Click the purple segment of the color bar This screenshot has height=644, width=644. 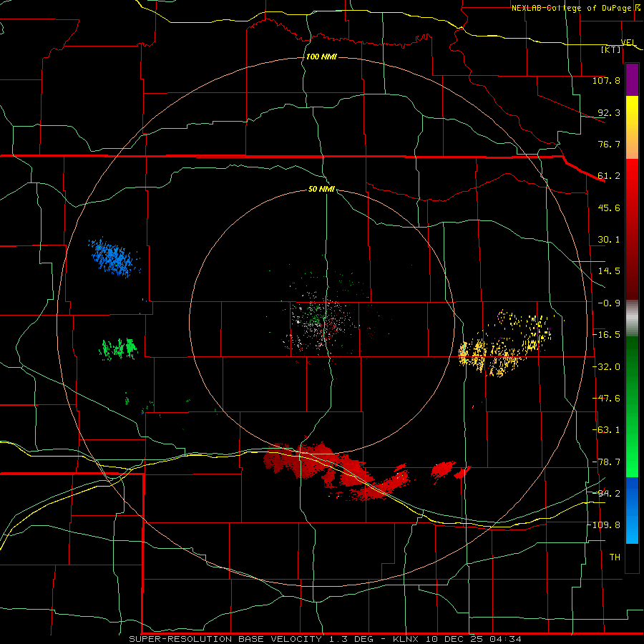coord(632,80)
